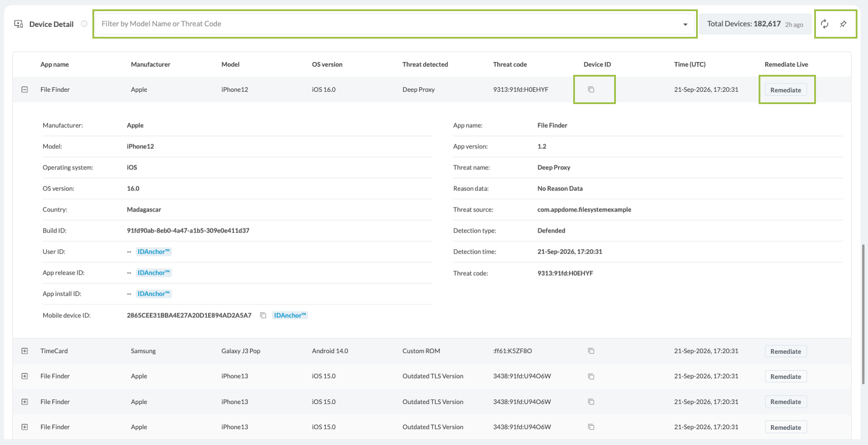Click threat code :ff61:K5ZF8O

[512, 351]
